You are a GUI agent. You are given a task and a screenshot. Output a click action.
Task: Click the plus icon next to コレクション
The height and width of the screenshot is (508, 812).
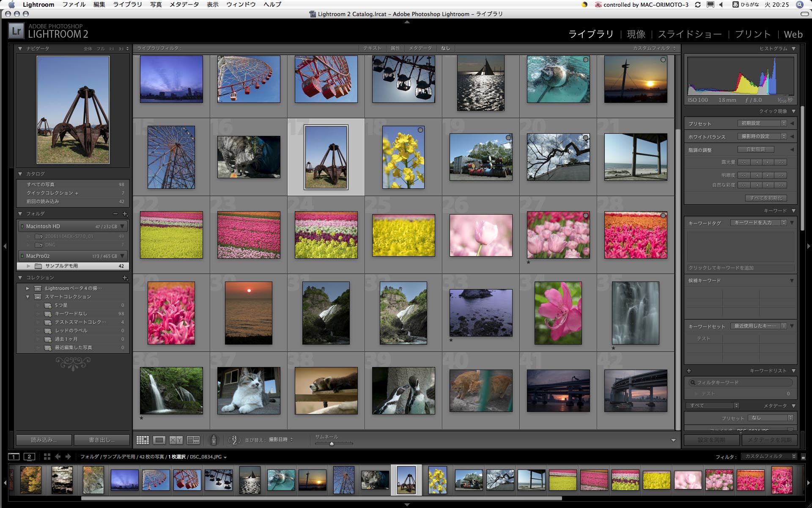click(125, 278)
